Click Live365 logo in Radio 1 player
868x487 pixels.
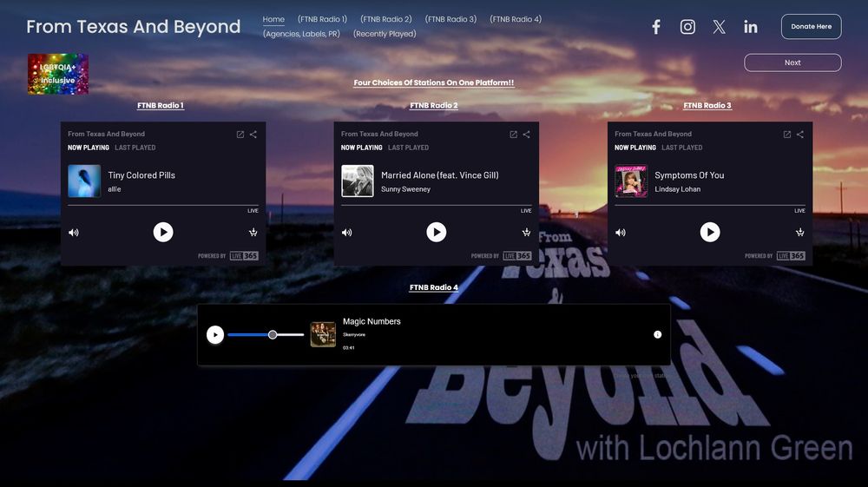(x=244, y=256)
